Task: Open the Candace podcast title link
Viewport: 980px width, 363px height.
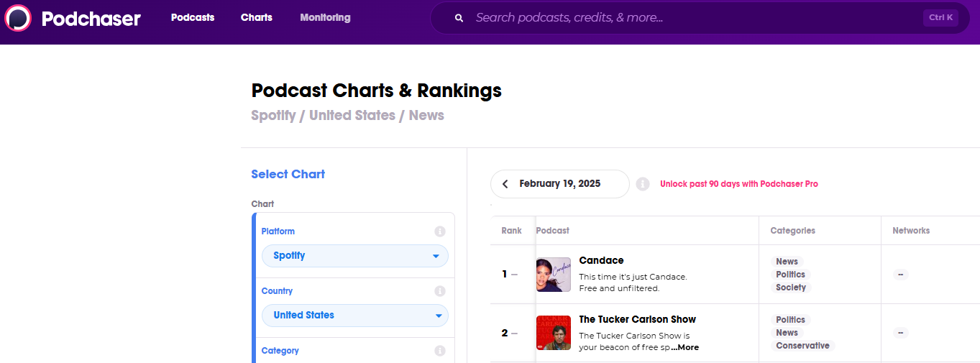Action: (x=601, y=260)
